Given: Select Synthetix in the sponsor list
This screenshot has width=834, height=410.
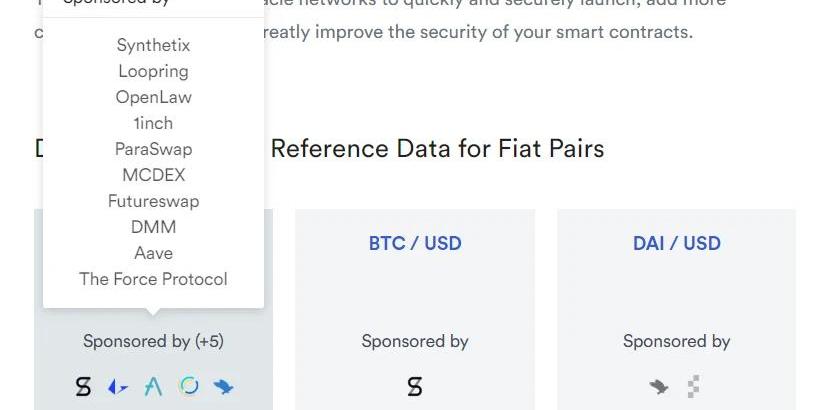Looking at the screenshot, I should click(x=153, y=45).
